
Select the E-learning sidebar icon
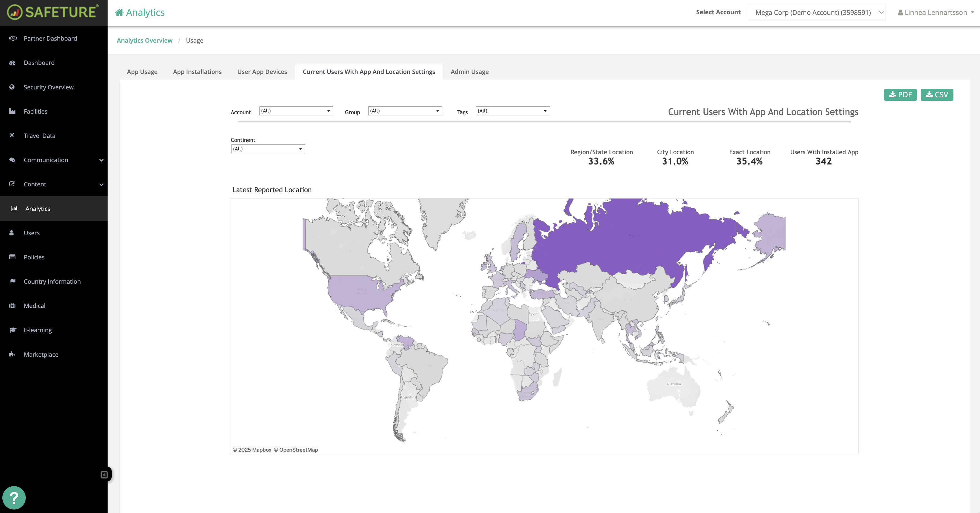click(13, 330)
